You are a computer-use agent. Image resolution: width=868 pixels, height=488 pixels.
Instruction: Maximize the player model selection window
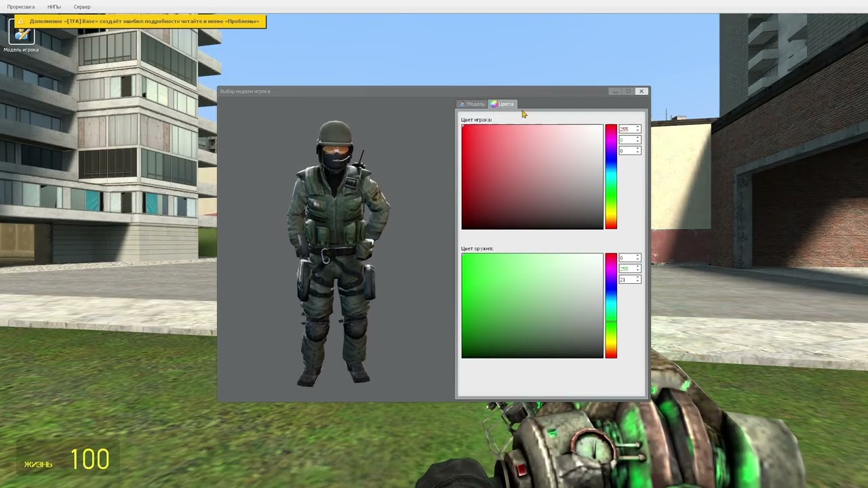628,91
